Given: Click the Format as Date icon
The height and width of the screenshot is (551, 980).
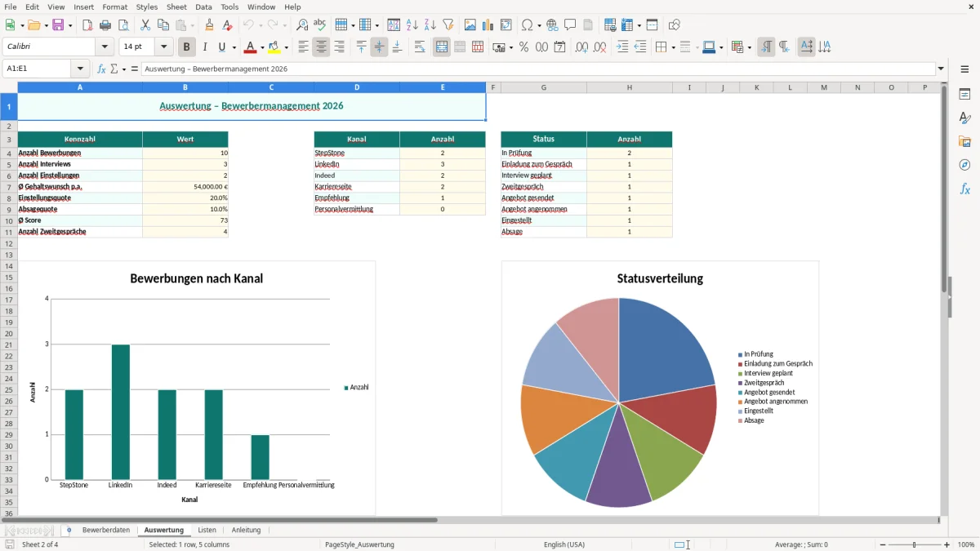Looking at the screenshot, I should 559,47.
